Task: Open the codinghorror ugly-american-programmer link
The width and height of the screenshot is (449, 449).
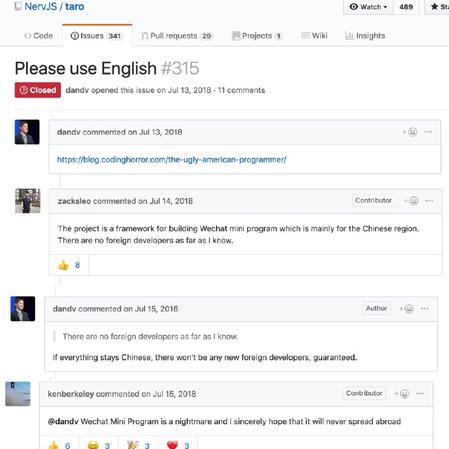Action: click(x=172, y=160)
